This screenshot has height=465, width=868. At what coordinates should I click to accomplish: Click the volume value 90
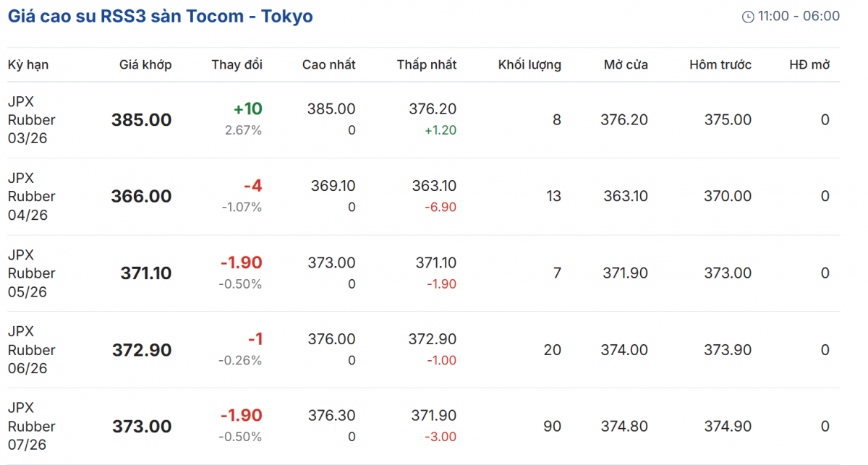click(x=552, y=427)
